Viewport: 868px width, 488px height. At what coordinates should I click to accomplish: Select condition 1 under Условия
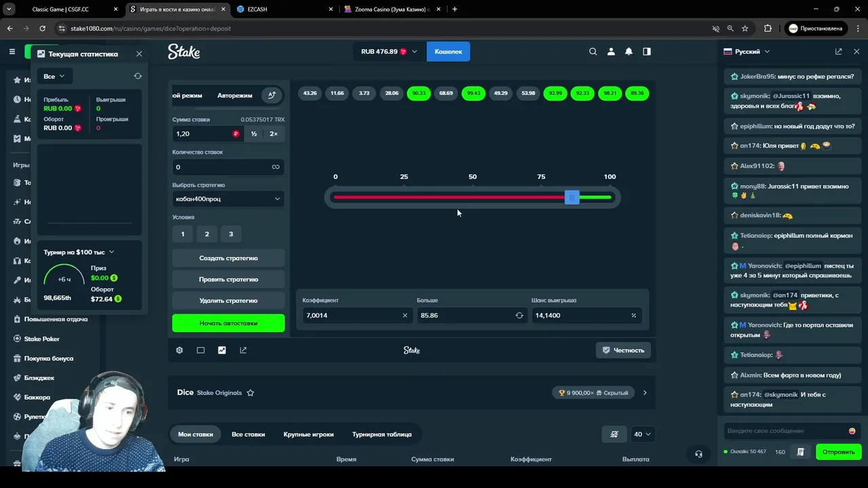coord(182,234)
